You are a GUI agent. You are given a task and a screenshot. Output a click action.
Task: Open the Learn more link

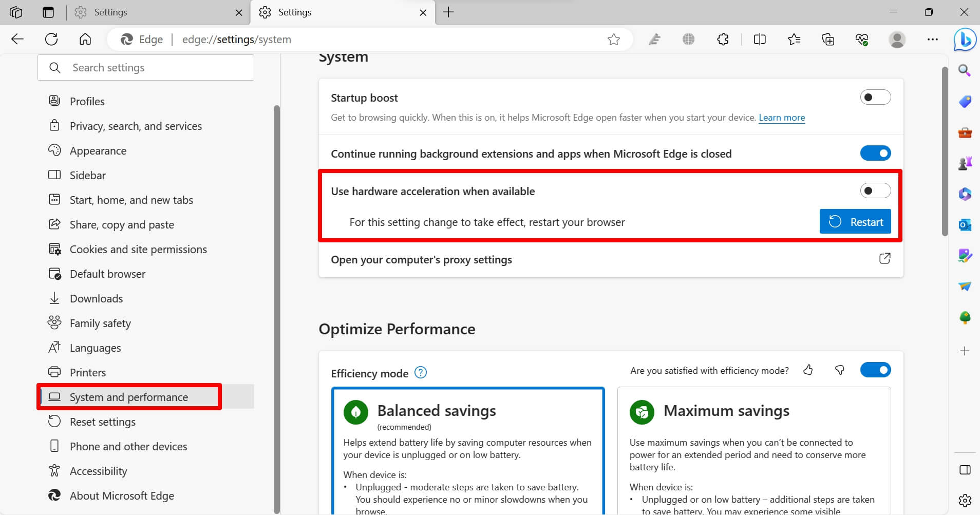[781, 117]
